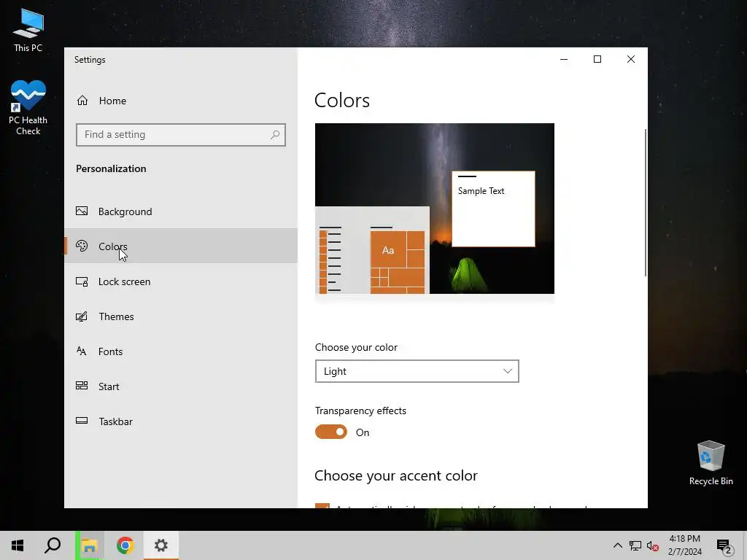Click the Settings gear on the taskbar

[161, 545]
